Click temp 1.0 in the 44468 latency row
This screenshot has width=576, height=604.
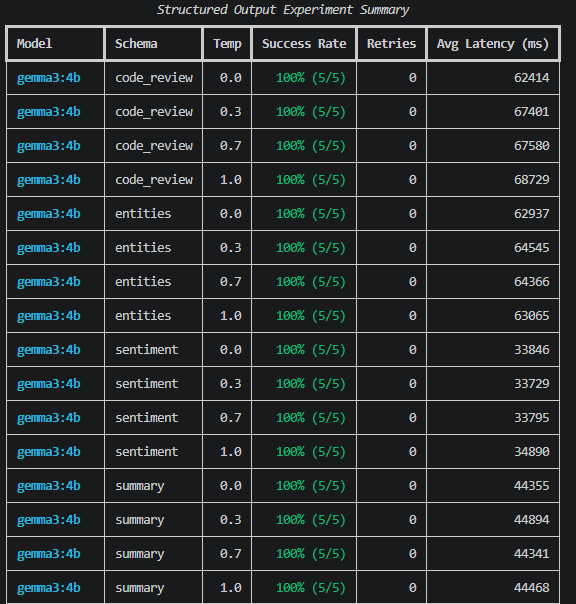[x=230, y=587]
